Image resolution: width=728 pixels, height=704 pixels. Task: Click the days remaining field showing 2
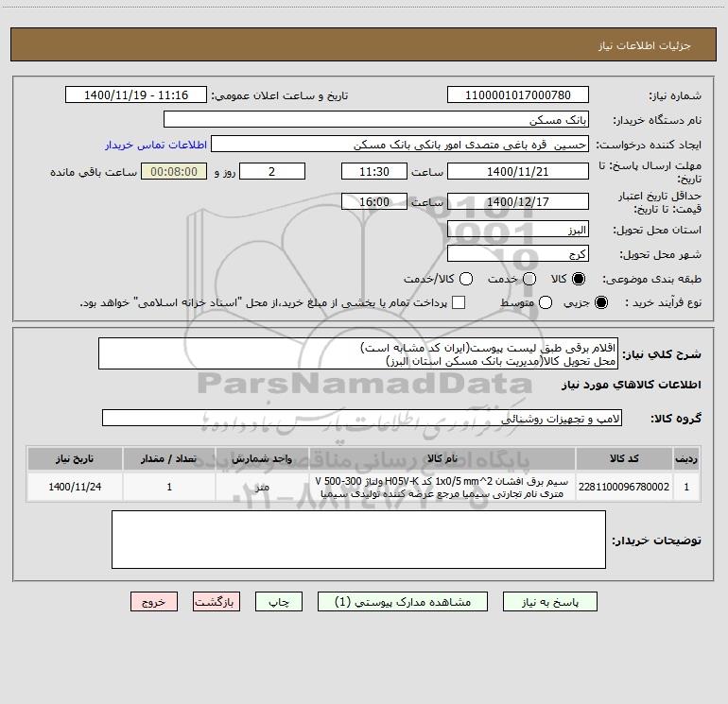click(x=272, y=171)
